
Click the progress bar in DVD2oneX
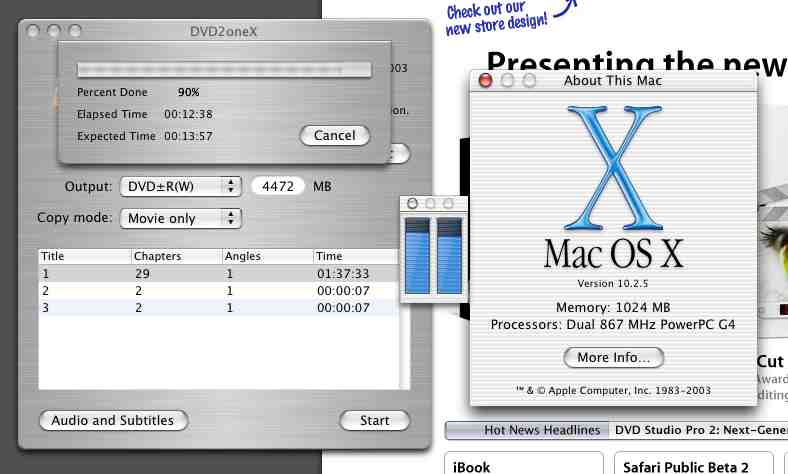(x=224, y=69)
